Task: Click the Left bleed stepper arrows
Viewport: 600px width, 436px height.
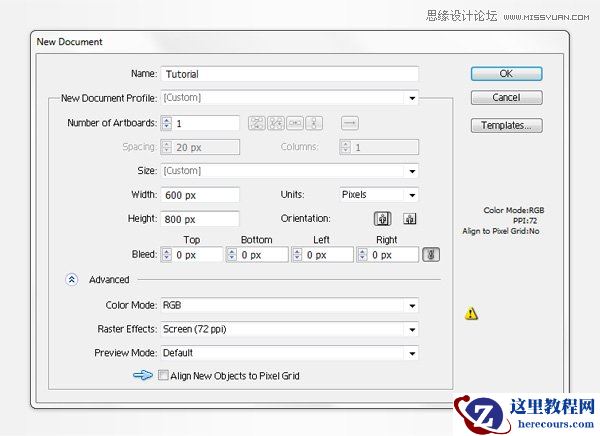Action: click(x=297, y=255)
